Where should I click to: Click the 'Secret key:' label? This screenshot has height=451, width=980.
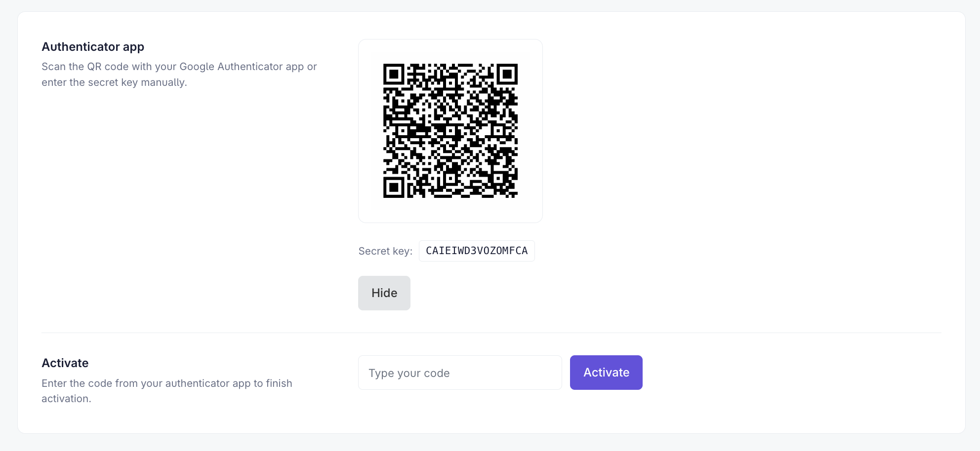pyautogui.click(x=385, y=251)
